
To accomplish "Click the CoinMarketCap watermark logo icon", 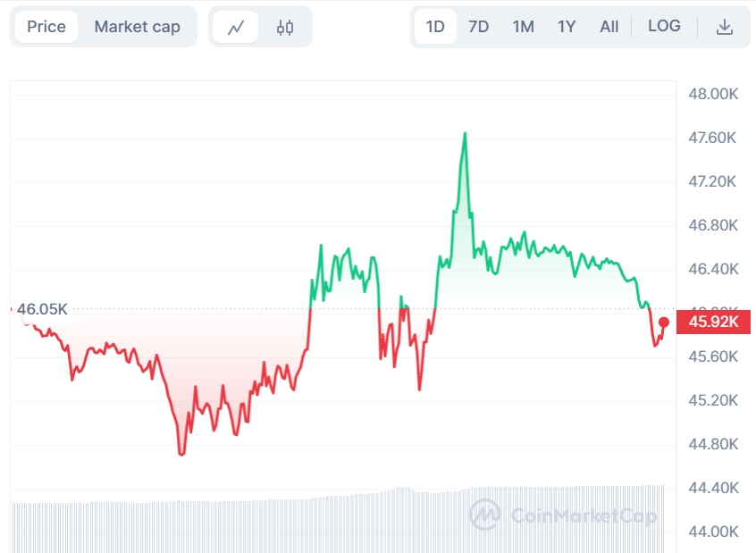I will click(485, 515).
